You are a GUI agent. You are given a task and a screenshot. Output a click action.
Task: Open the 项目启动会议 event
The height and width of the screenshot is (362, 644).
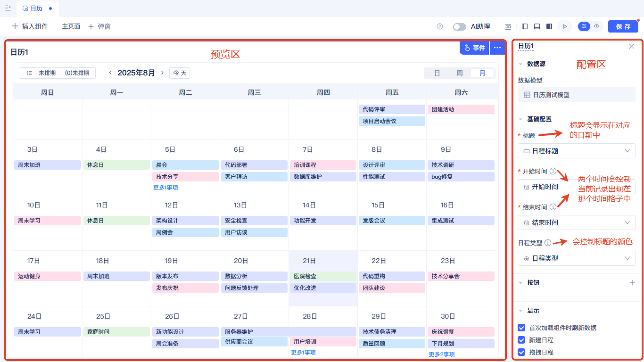coord(392,121)
